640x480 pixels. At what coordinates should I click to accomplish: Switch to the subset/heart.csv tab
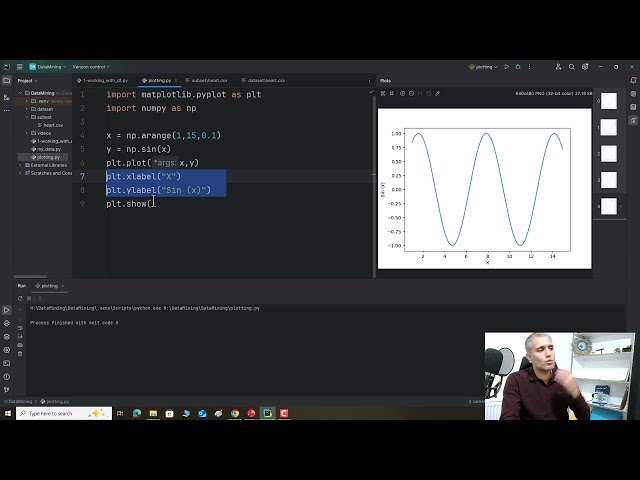pyautogui.click(x=207, y=80)
